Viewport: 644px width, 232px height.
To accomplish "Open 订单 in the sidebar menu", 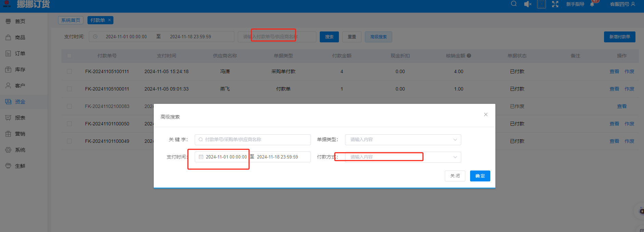I will click(20, 53).
